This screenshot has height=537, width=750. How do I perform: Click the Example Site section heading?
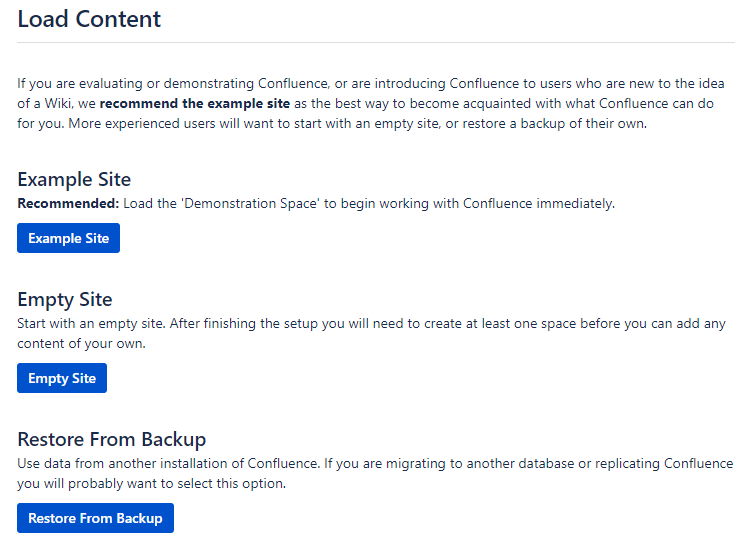[74, 179]
